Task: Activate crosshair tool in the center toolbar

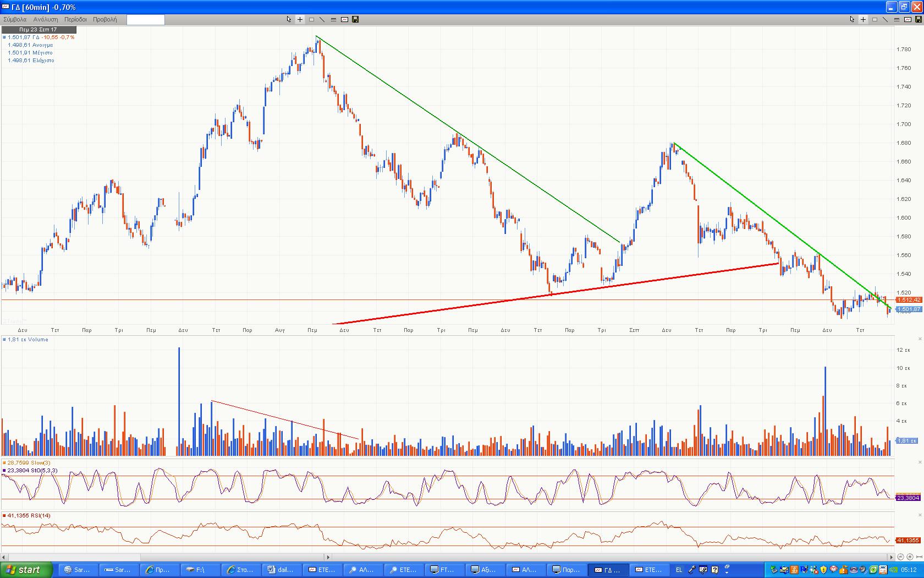Action: (x=300, y=19)
